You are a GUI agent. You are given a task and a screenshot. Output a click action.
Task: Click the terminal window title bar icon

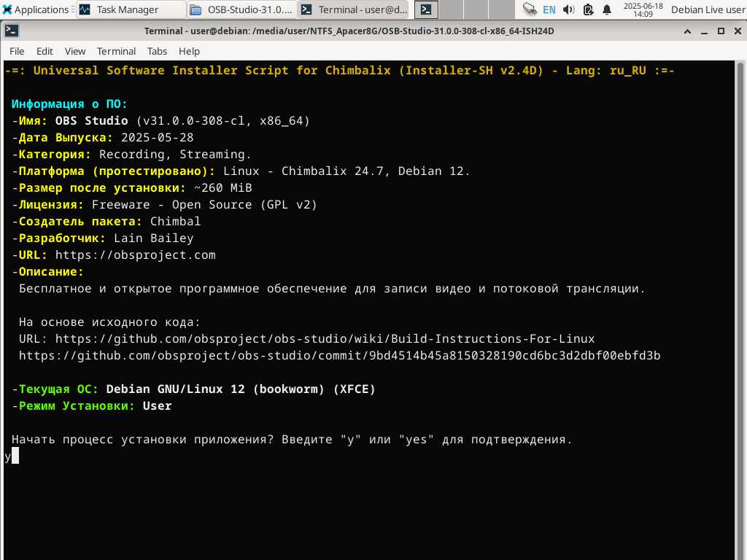pyautogui.click(x=12, y=31)
